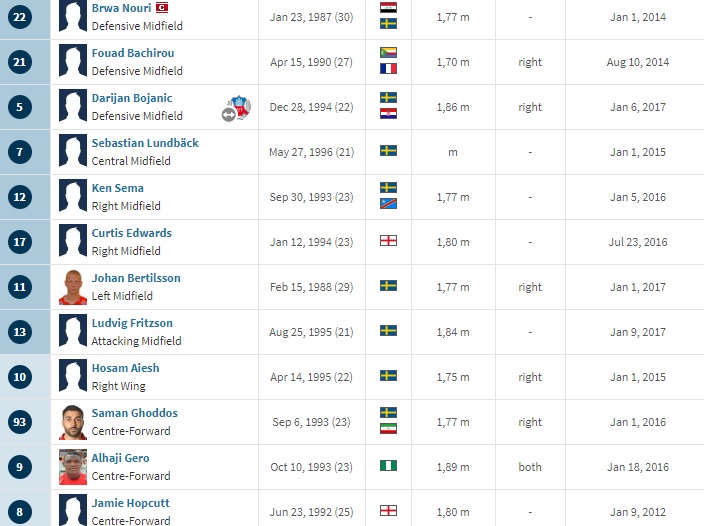Click the number 93 shirt badge
Viewport: 704px width, 526px height.
pos(20,422)
